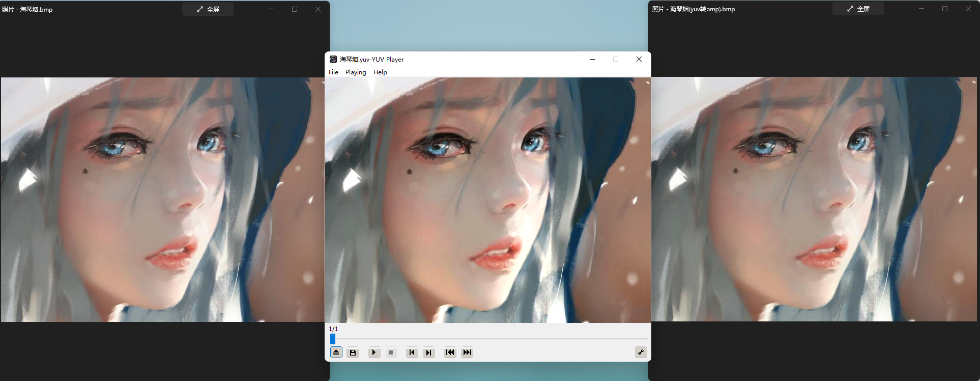Click the YUV Player app icon in the title bar

(333, 59)
